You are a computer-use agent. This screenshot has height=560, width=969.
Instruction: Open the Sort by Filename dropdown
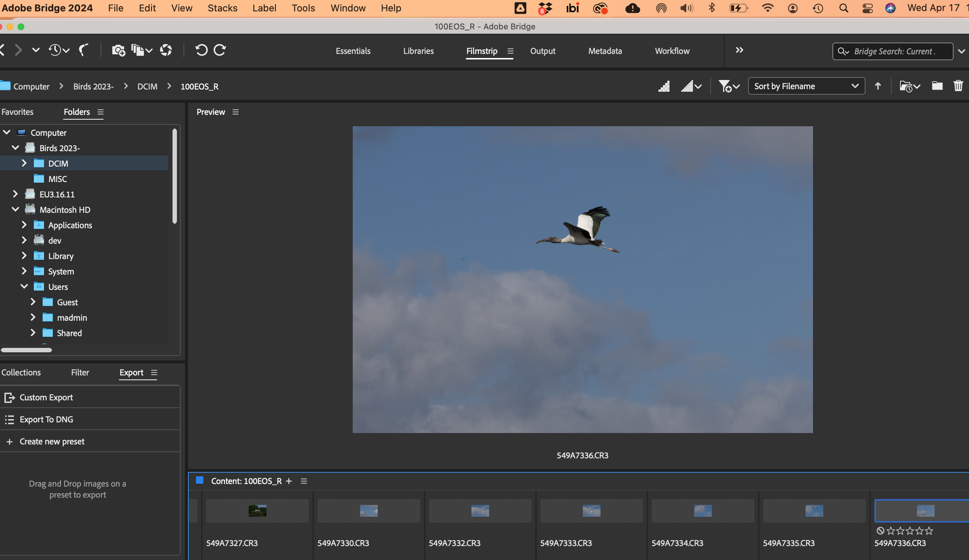(806, 86)
